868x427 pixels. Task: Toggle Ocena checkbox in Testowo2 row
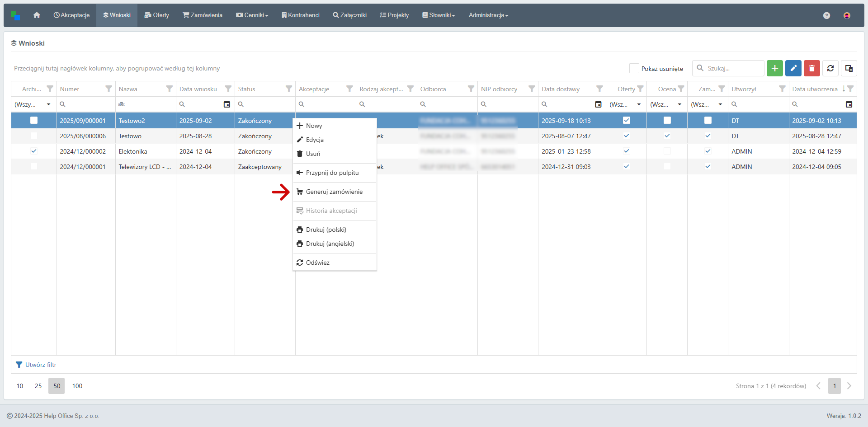(x=667, y=121)
